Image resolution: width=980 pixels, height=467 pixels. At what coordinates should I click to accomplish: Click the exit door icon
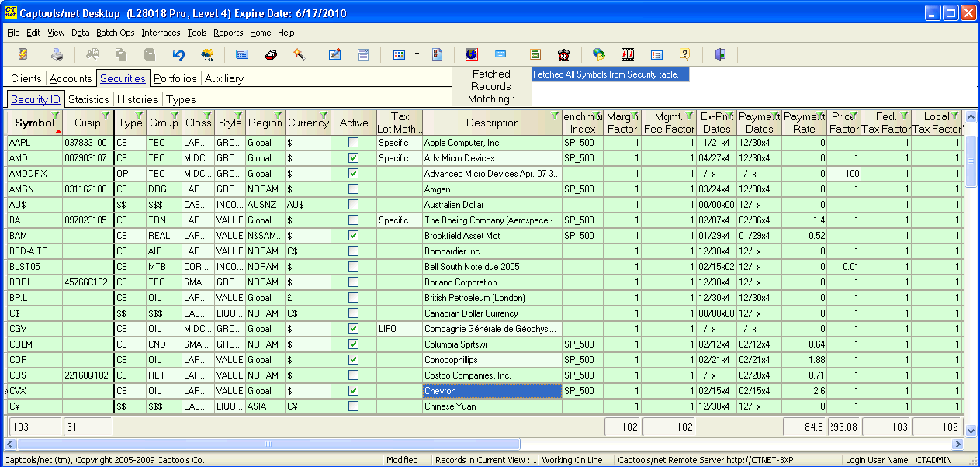tap(719, 54)
